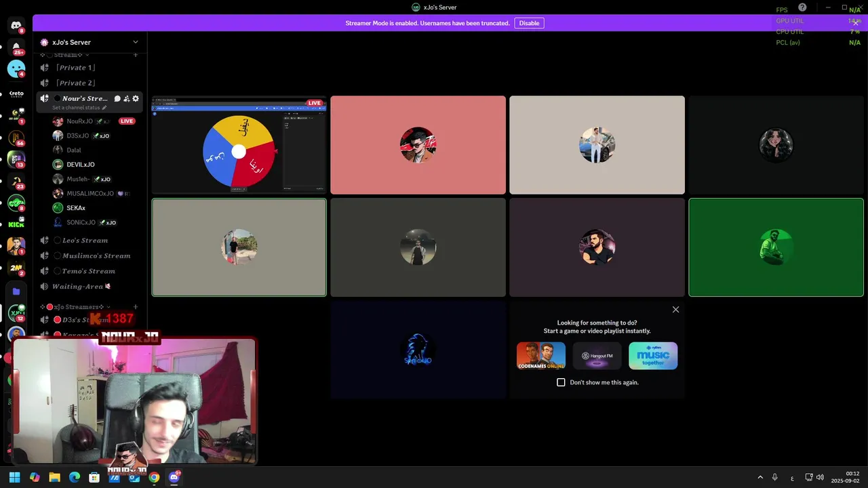Add channel to Stream category with plus
This screenshot has height=488, width=868.
[136, 55]
